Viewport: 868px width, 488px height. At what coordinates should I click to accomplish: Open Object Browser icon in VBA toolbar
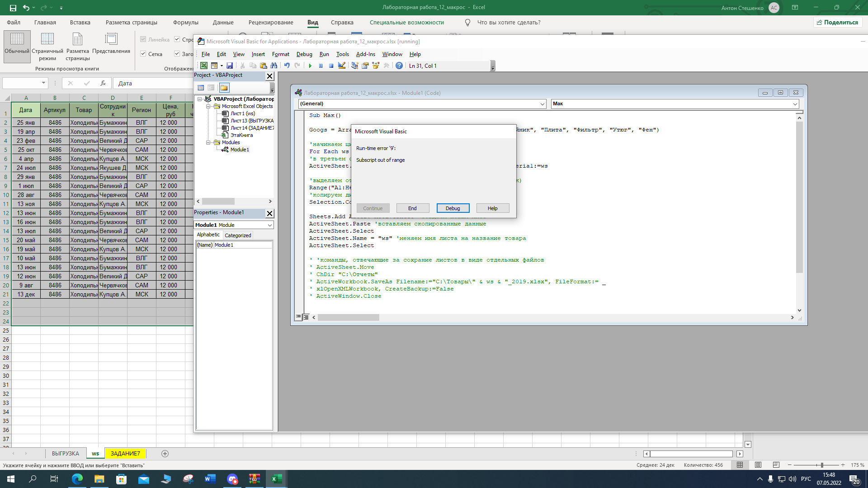click(376, 66)
